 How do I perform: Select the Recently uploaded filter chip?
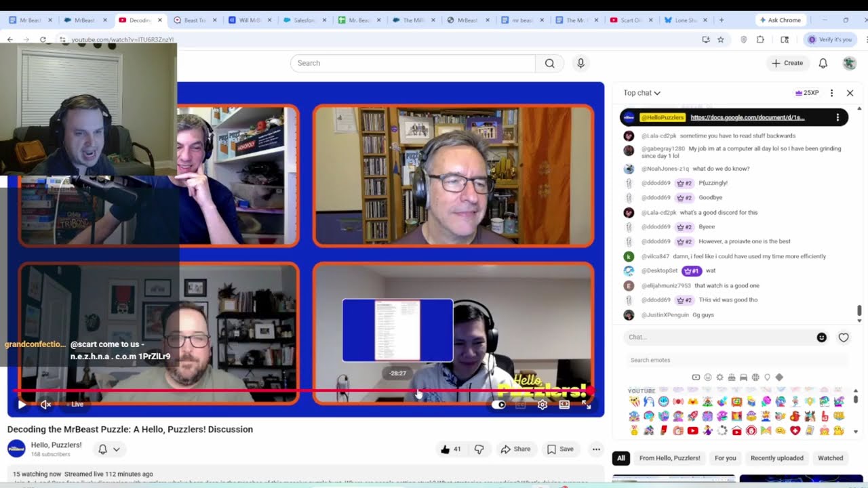(x=777, y=458)
